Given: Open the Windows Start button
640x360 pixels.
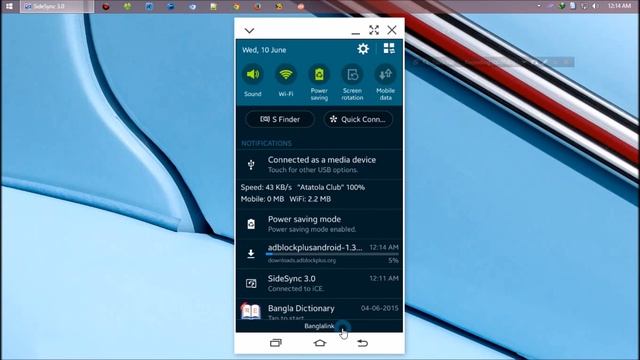Looking at the screenshot, I should (x=9, y=6).
